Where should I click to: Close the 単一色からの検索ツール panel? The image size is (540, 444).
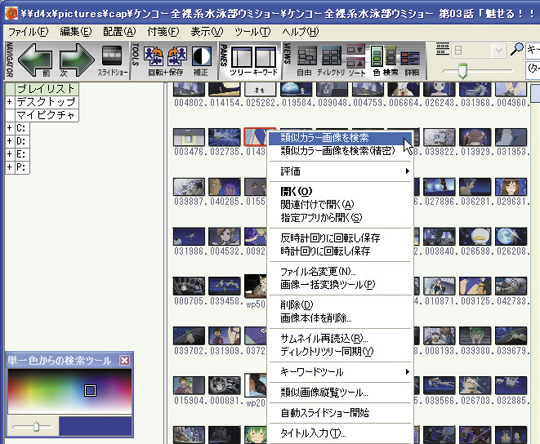[124, 360]
